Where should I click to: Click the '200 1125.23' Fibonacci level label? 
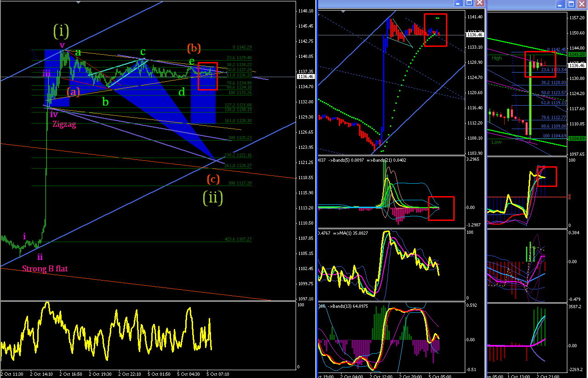(x=240, y=138)
